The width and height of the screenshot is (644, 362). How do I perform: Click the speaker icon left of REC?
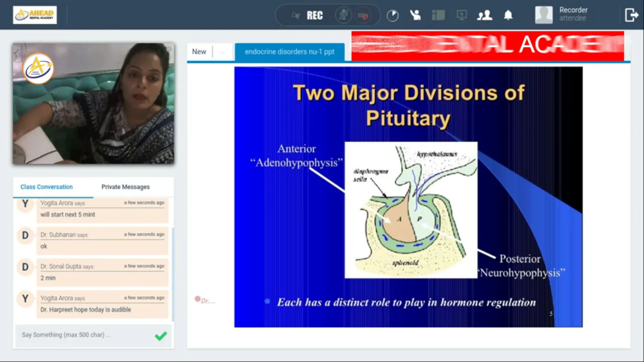pyautogui.click(x=296, y=16)
